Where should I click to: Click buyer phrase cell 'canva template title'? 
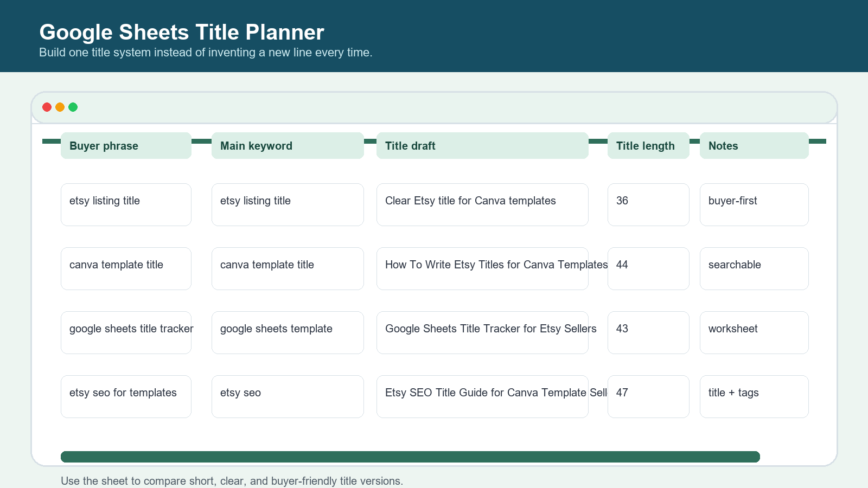pyautogui.click(x=126, y=268)
